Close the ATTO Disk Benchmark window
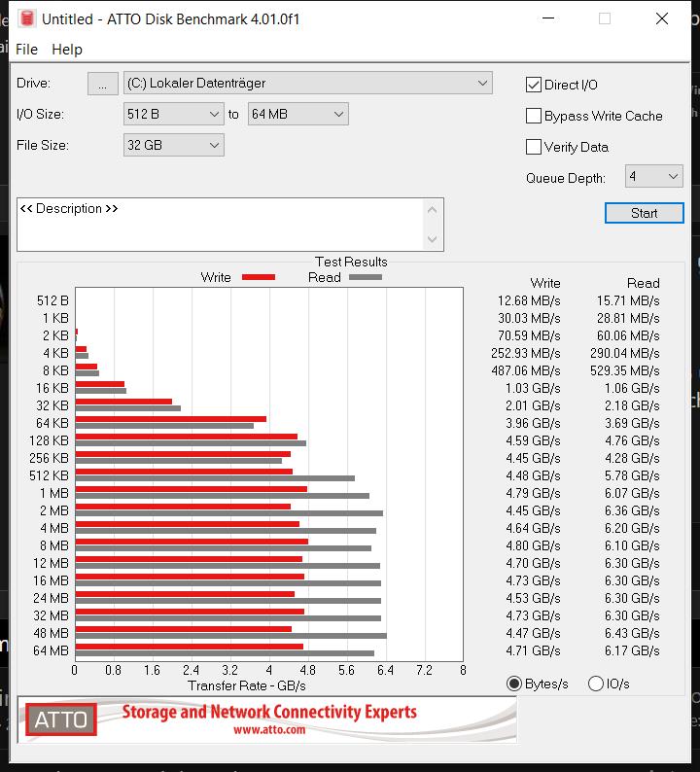The width and height of the screenshot is (700, 772). (x=662, y=18)
